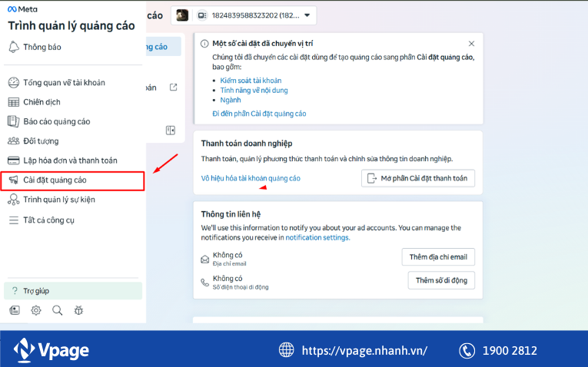Click Trình quản lý quảng cáo title
The width and height of the screenshot is (588, 367).
click(x=71, y=26)
